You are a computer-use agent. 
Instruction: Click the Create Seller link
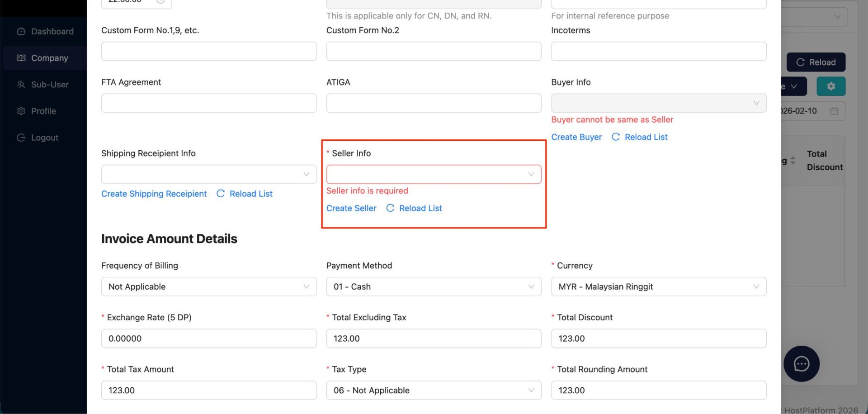point(351,208)
